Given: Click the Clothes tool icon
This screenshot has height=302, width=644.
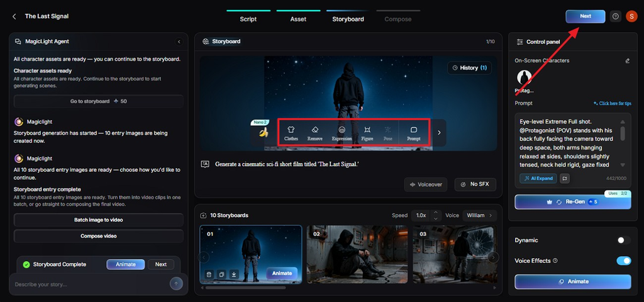Looking at the screenshot, I should pyautogui.click(x=291, y=133).
